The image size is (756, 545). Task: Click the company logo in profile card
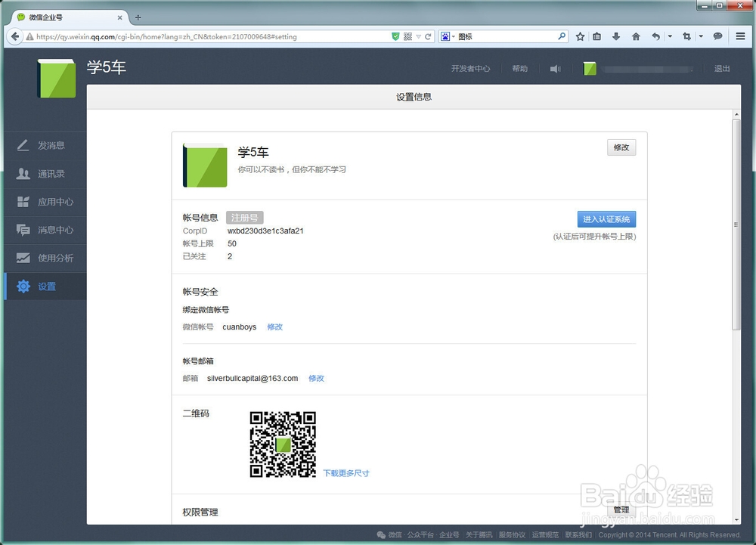pyautogui.click(x=205, y=166)
